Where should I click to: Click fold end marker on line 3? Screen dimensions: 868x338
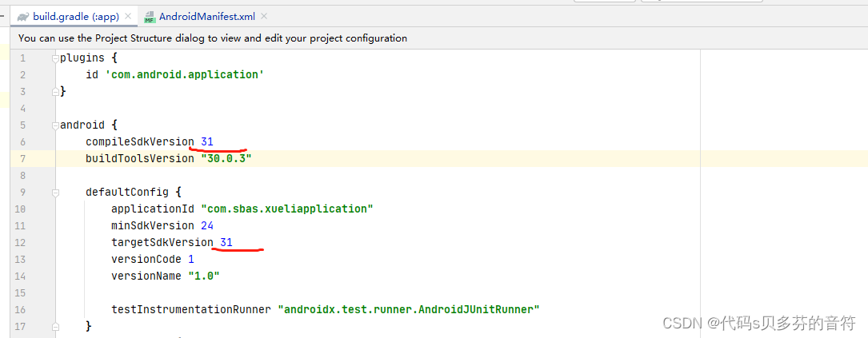55,92
